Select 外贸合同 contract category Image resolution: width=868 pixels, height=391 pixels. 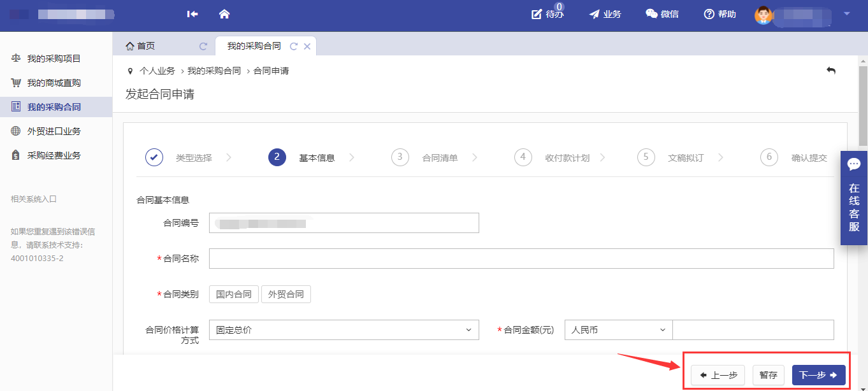tap(286, 294)
